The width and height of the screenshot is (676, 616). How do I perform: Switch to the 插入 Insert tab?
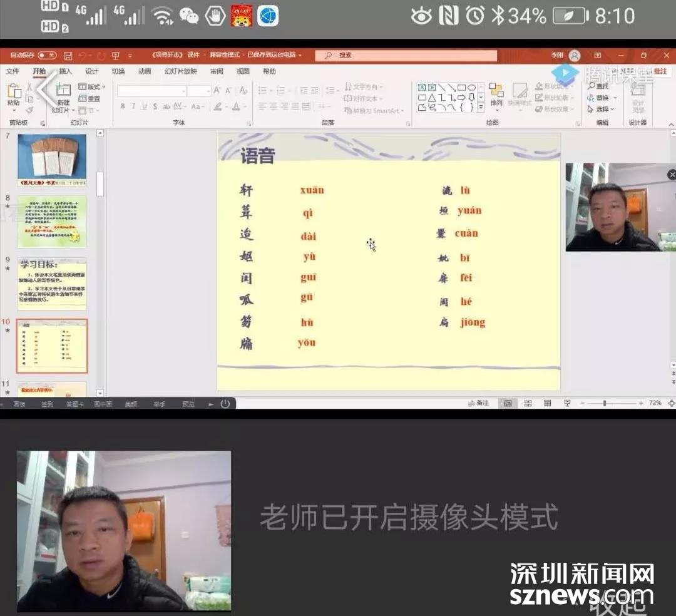point(65,71)
